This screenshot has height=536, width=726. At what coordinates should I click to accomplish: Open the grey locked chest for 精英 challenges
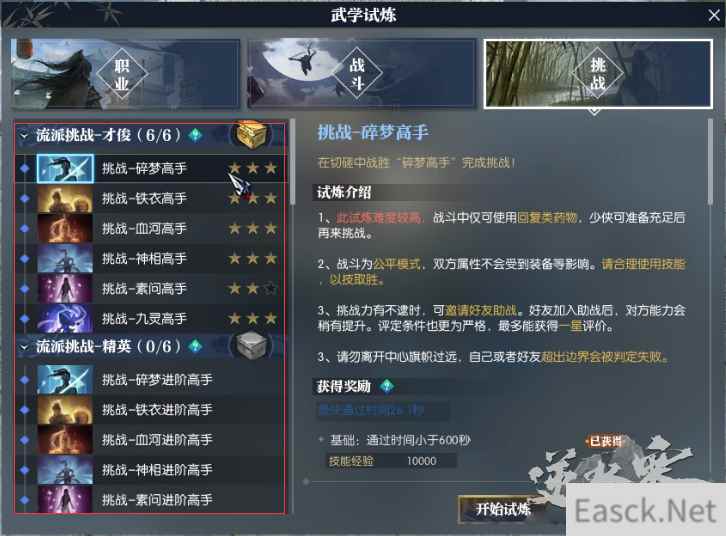pos(251,345)
